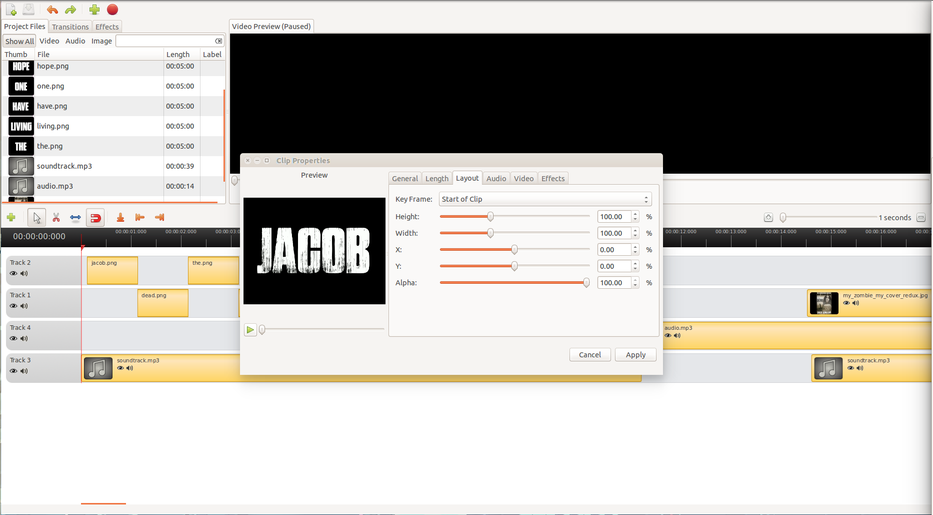This screenshot has width=933, height=515.
Task: Jump to the next marker
Action: pyautogui.click(x=159, y=218)
